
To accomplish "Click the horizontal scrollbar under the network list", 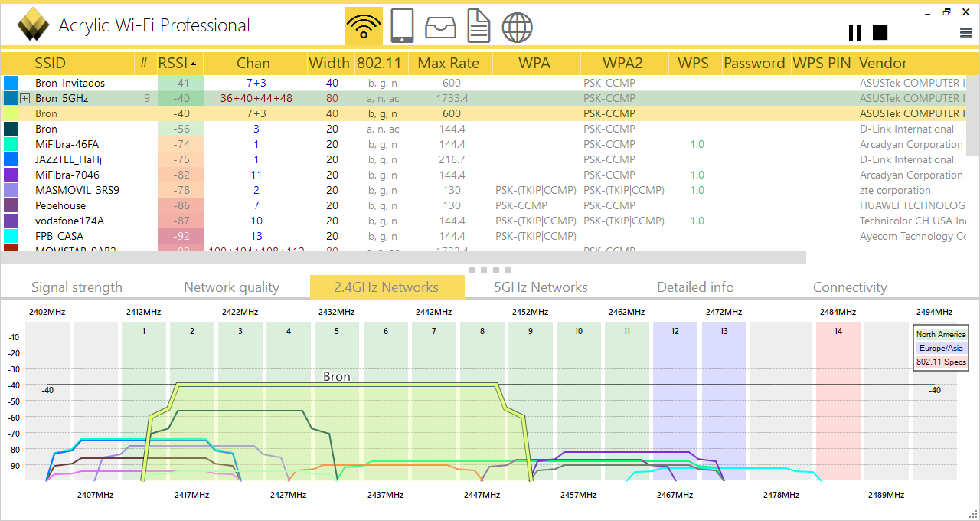I will [x=402, y=258].
